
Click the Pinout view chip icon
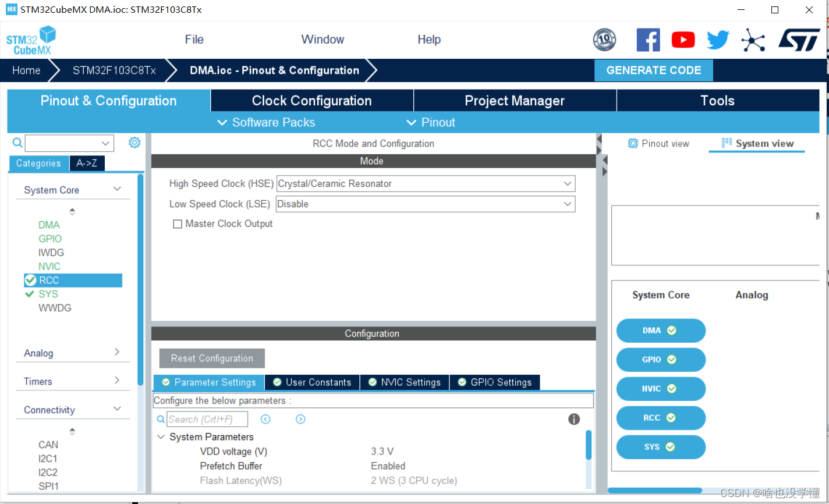click(633, 143)
